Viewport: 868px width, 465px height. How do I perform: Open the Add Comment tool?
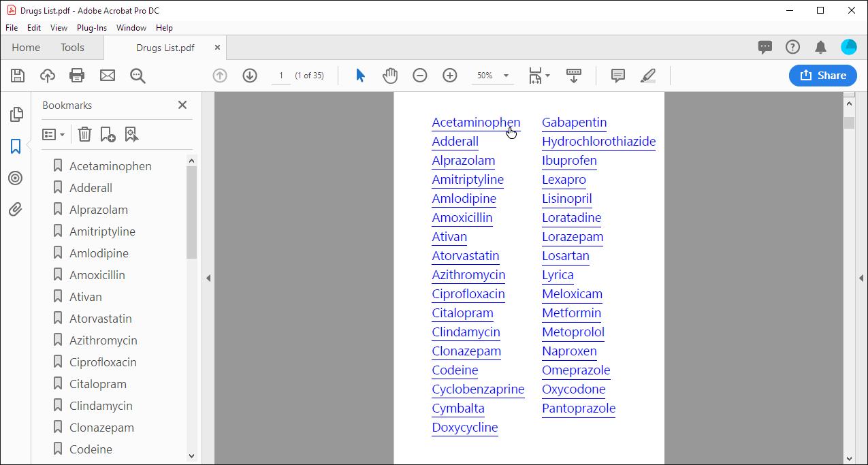point(617,76)
